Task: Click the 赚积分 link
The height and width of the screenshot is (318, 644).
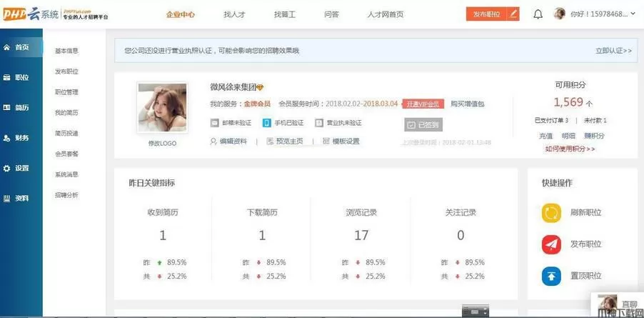Action: 594,136
